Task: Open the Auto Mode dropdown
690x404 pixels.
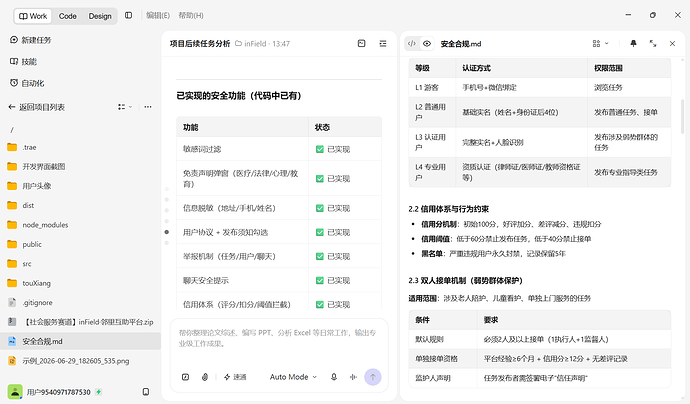Action: pos(293,377)
